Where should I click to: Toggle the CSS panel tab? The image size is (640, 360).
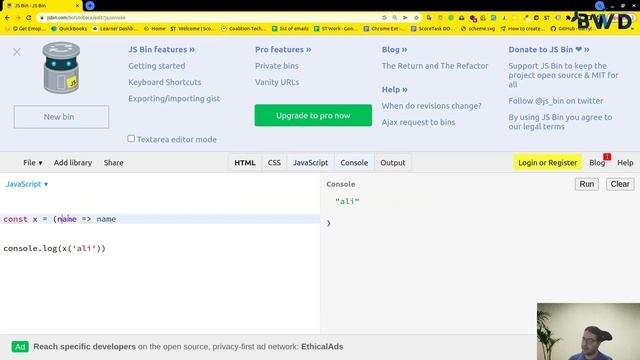274,162
